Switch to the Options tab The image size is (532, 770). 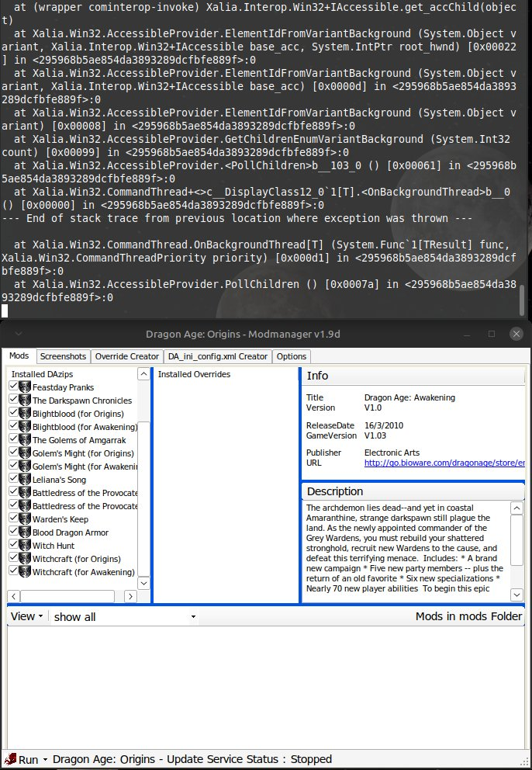pos(292,356)
